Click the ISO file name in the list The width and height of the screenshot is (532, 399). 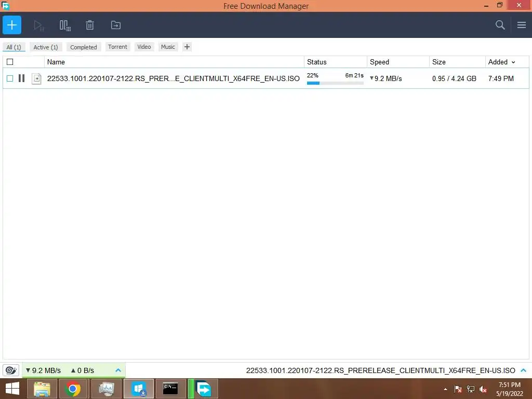[174, 78]
